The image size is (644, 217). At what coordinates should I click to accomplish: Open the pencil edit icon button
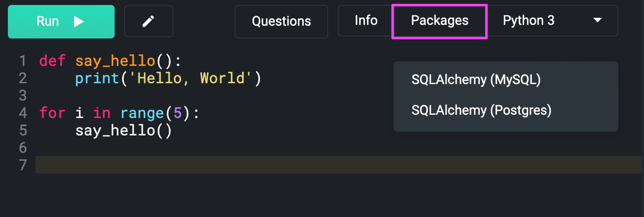(x=149, y=22)
